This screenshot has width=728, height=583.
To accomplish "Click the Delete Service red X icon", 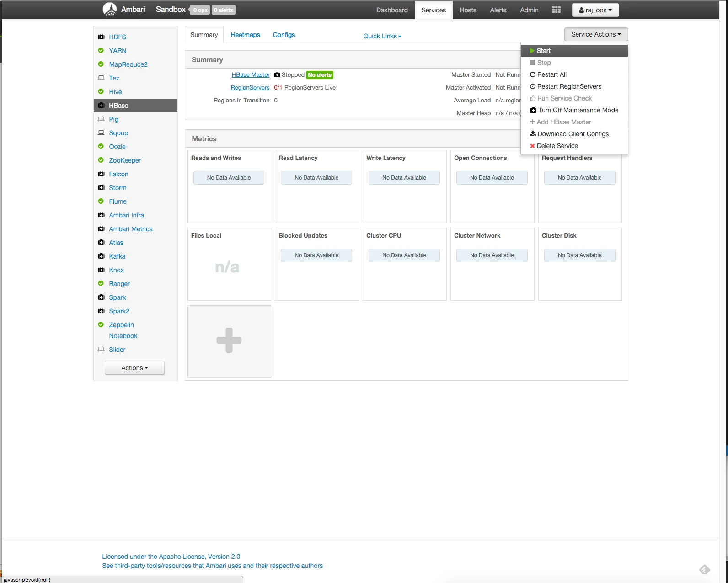I will click(x=532, y=146).
